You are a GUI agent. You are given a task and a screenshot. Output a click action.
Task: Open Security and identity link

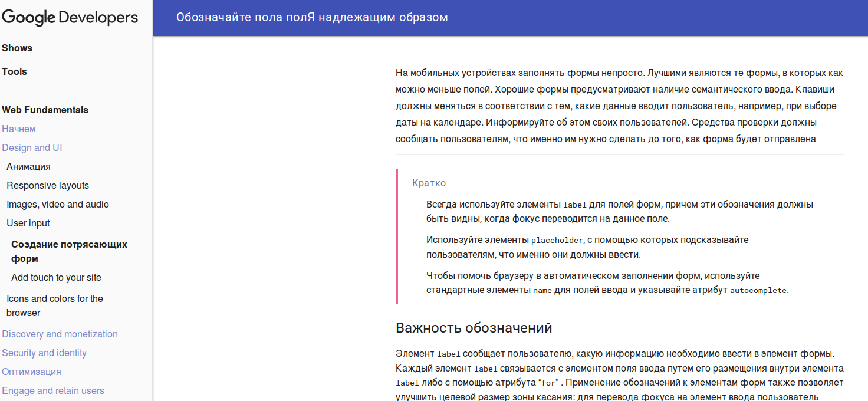[x=44, y=353]
